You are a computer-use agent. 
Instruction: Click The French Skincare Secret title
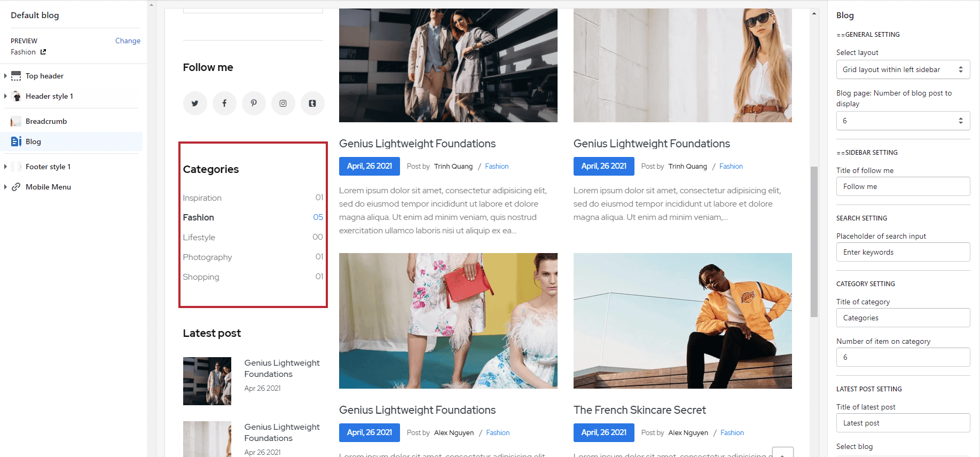639,410
